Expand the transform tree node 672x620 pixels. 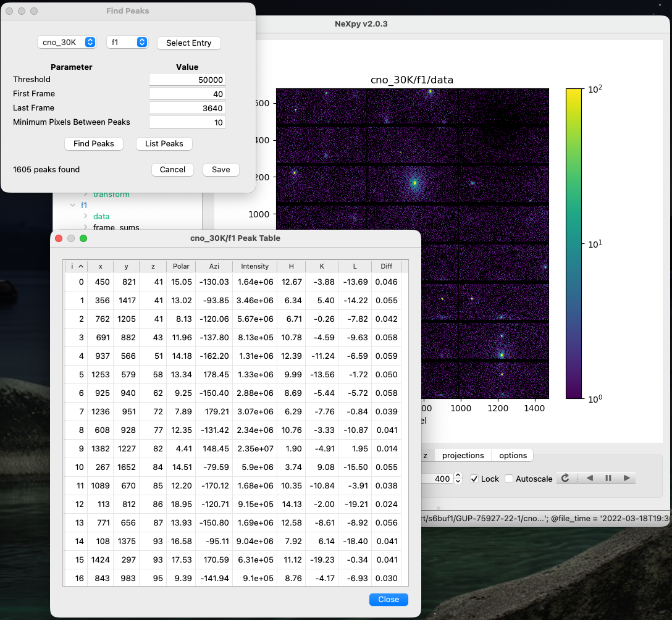[x=85, y=194]
